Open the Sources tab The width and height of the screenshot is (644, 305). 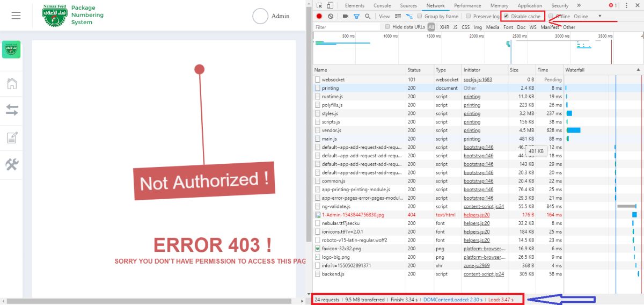click(409, 5)
